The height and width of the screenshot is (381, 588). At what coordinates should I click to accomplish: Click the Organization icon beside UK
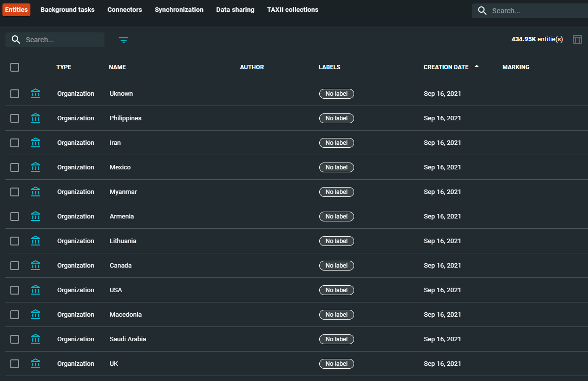(x=35, y=363)
